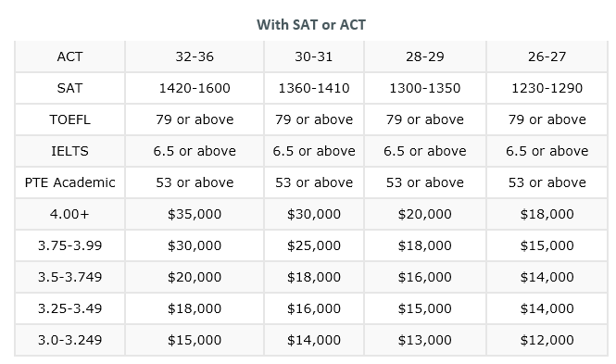Select the 3.0-3.249 GPA label

(x=69, y=340)
